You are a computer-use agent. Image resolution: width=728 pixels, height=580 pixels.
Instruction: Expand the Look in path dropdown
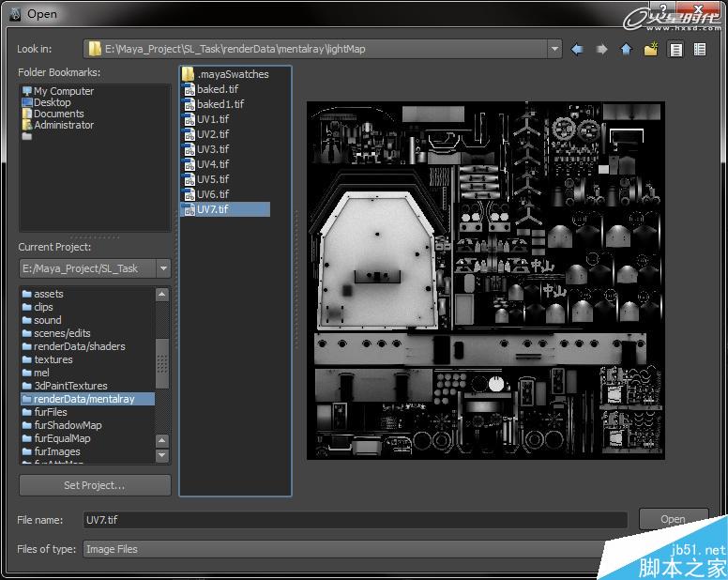tap(554, 49)
